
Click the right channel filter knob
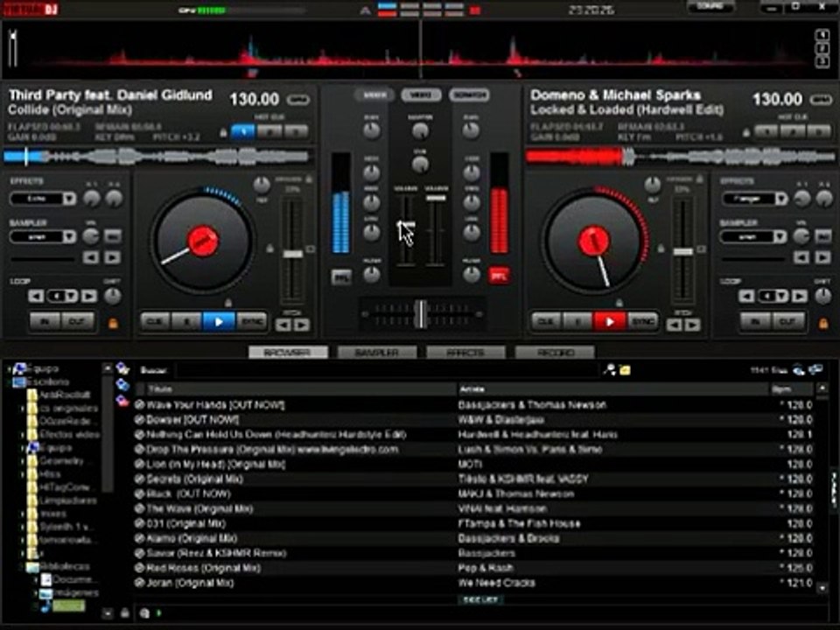tap(472, 274)
